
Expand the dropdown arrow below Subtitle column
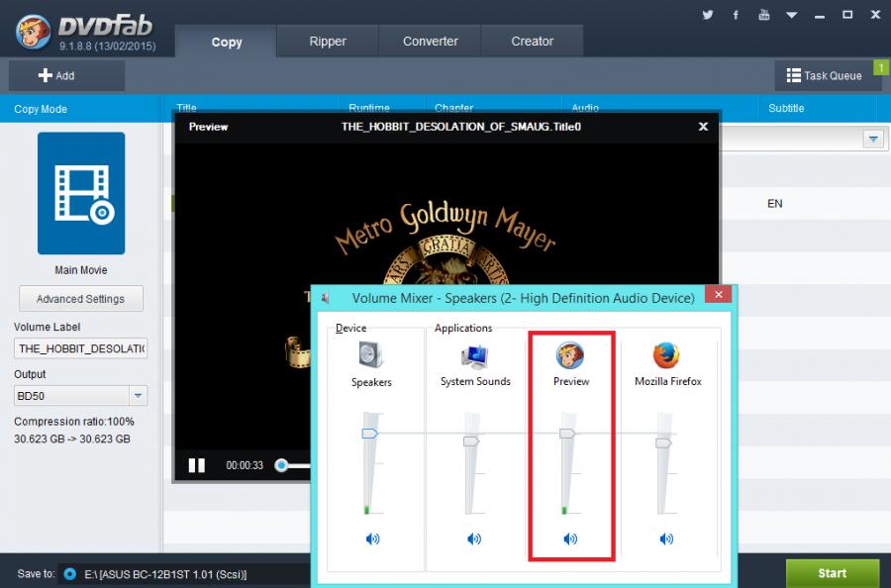873,139
